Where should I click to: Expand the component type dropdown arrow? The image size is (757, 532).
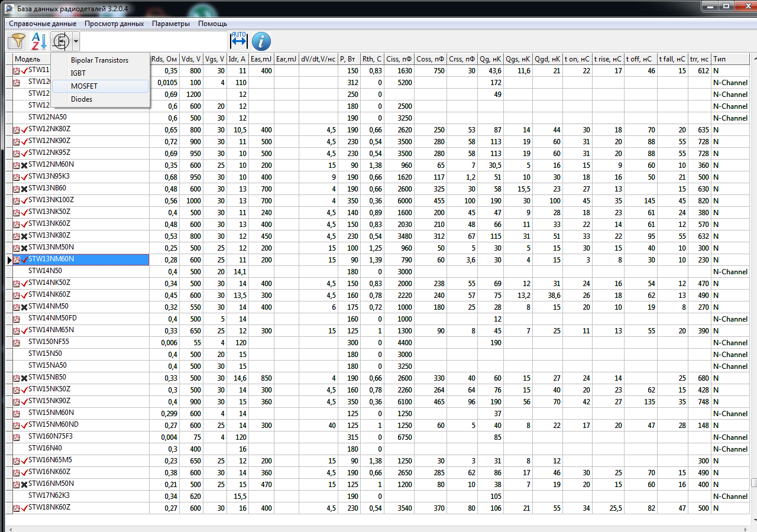coord(76,41)
